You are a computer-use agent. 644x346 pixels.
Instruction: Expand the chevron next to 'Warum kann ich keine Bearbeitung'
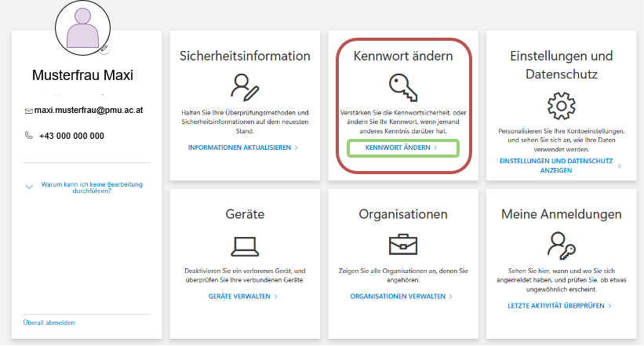[29, 187]
